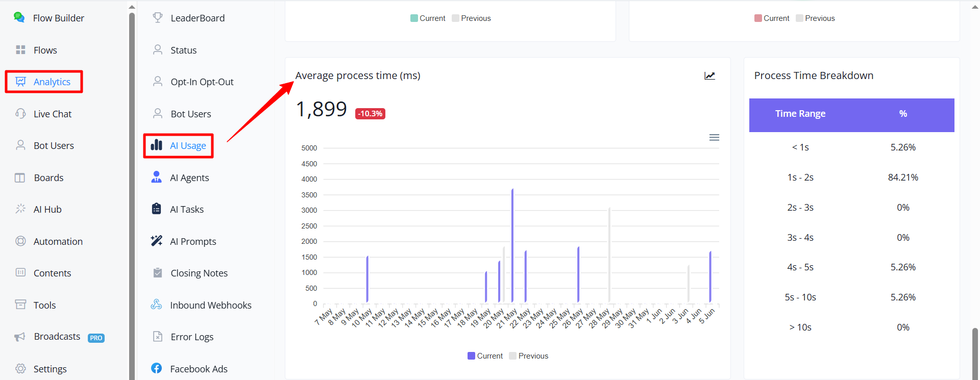
Task: Click the AI Agents person icon
Action: tap(157, 177)
